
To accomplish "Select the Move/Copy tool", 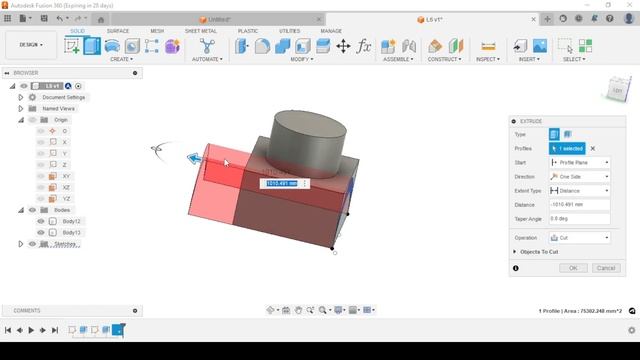I will pos(343,46).
